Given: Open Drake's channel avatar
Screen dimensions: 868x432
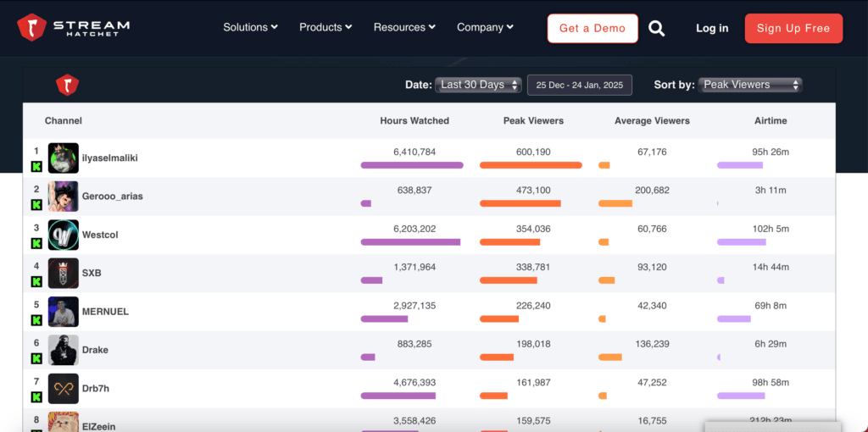Looking at the screenshot, I should point(63,350).
